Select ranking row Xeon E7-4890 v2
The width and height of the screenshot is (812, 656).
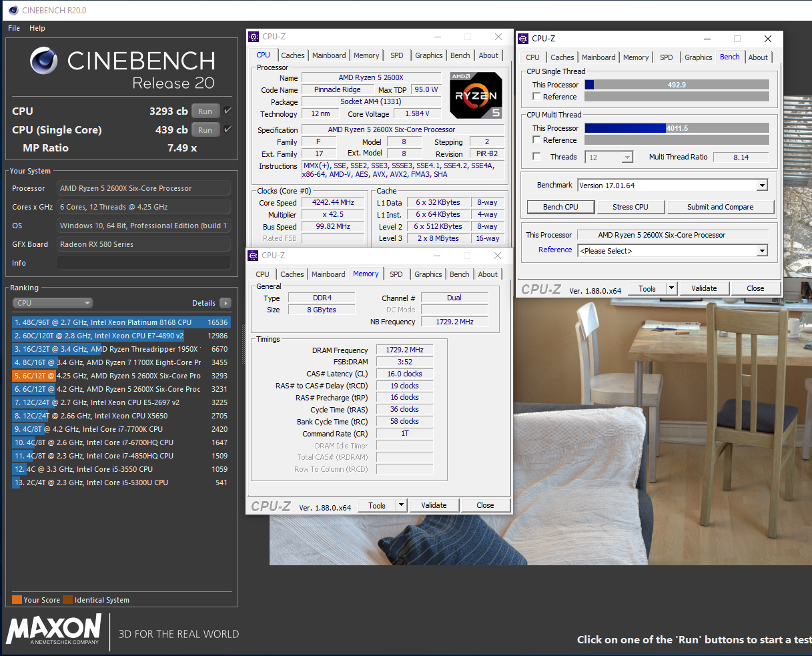pyautogui.click(x=121, y=336)
